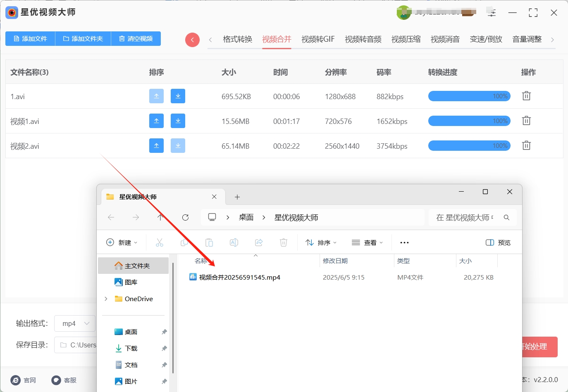This screenshot has height=392, width=568.
Task: Delete 视频1.avi from the list
Action: 526,121
